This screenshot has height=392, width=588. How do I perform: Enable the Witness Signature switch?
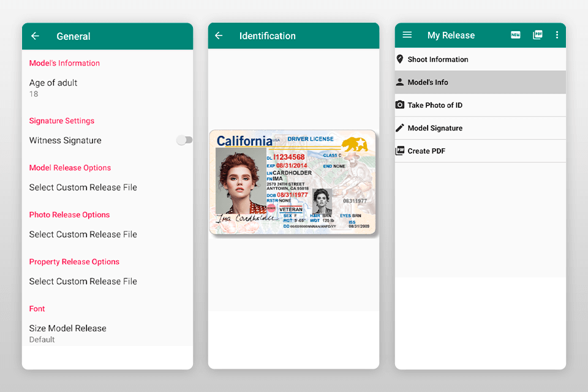(x=184, y=140)
